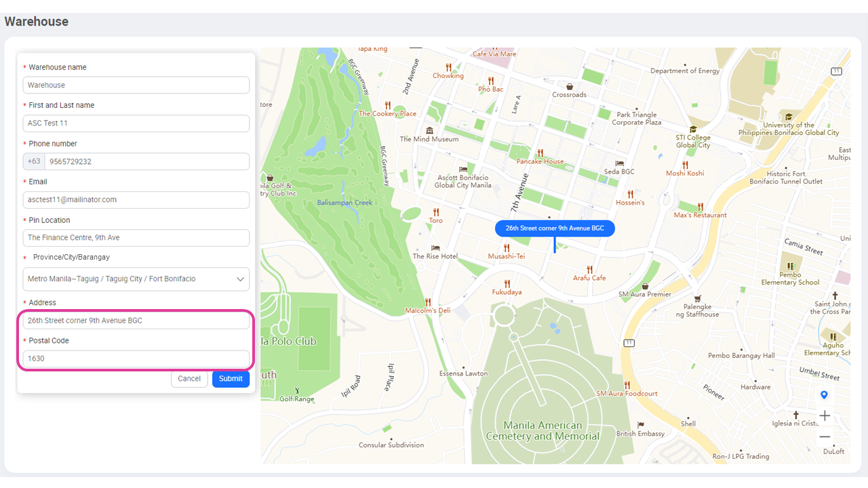Screen dimensions: 868x488
Task: Click The Mind Museum icon
Action: click(x=429, y=129)
